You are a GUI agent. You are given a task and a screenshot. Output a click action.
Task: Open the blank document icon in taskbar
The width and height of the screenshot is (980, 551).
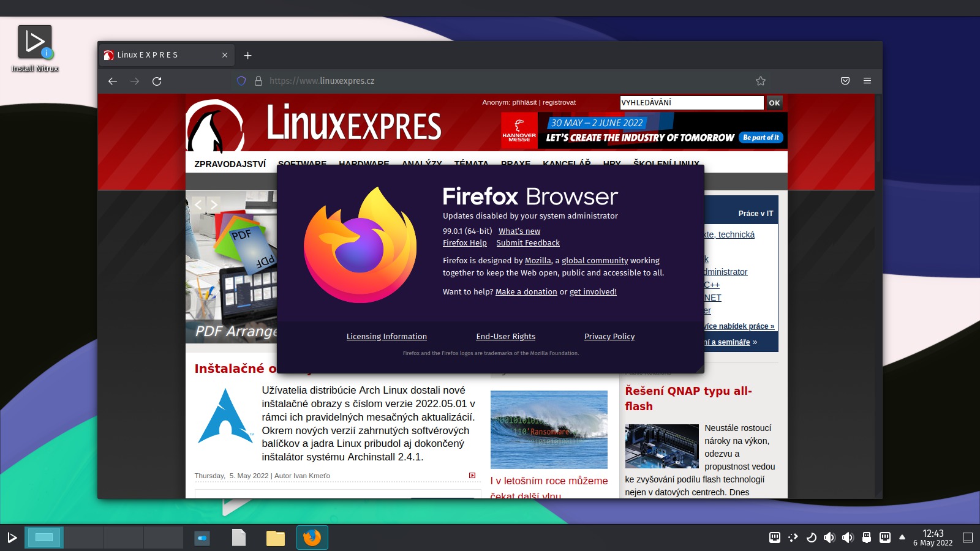[x=239, y=538]
